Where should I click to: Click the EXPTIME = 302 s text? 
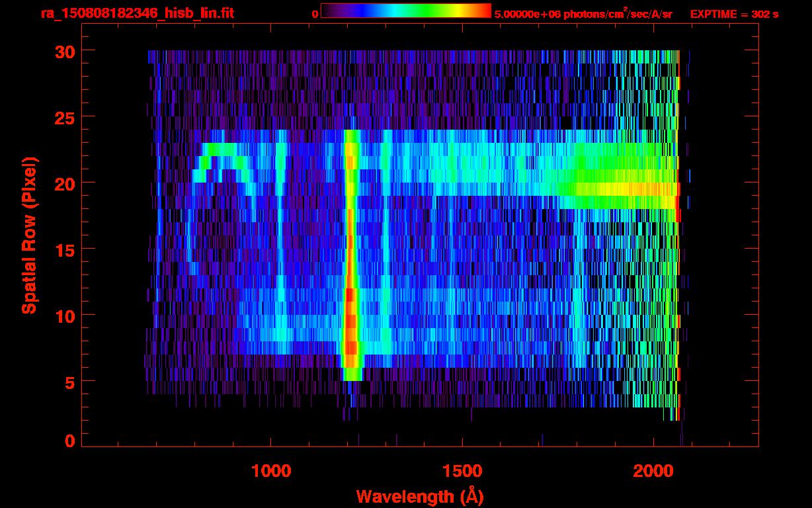[734, 14]
